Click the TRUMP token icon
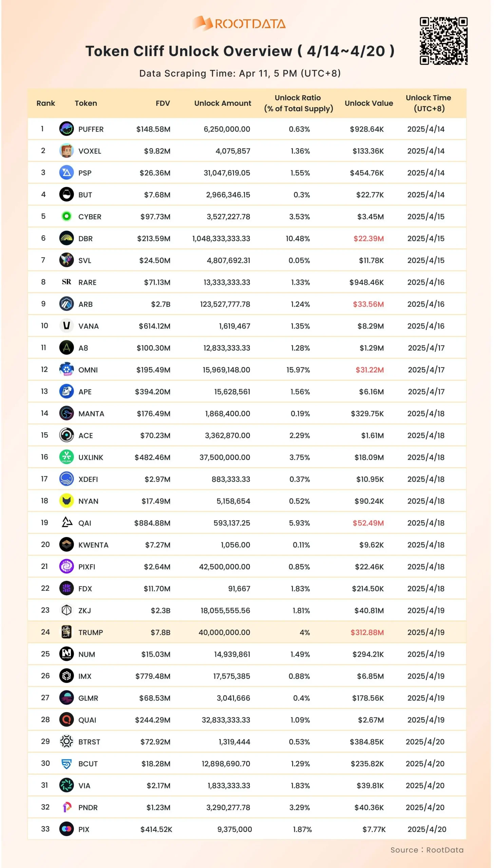The image size is (494, 868). coord(66,632)
